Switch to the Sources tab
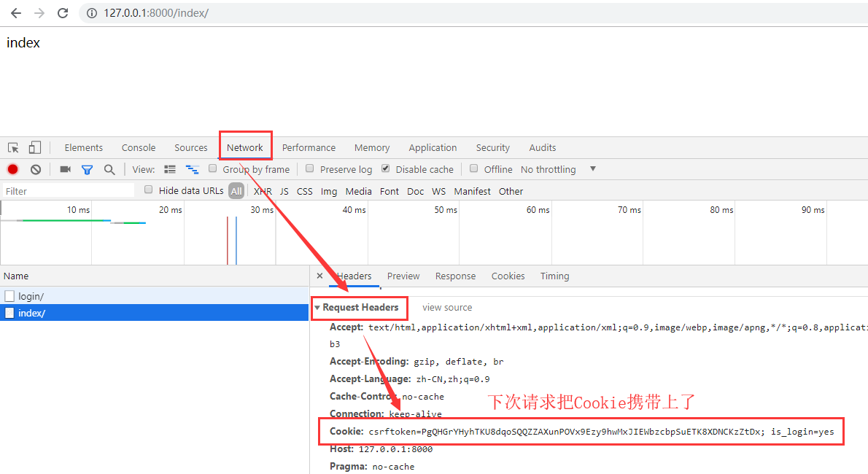The height and width of the screenshot is (474, 868). [191, 148]
